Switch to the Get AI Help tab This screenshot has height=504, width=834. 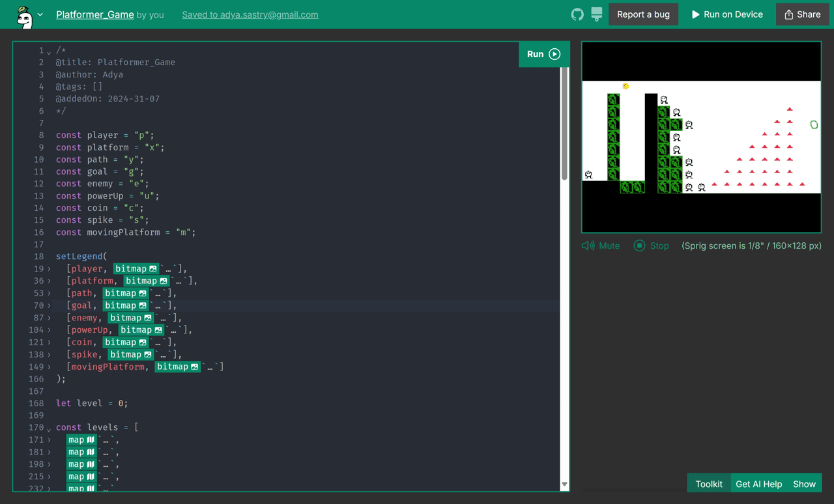(758, 484)
